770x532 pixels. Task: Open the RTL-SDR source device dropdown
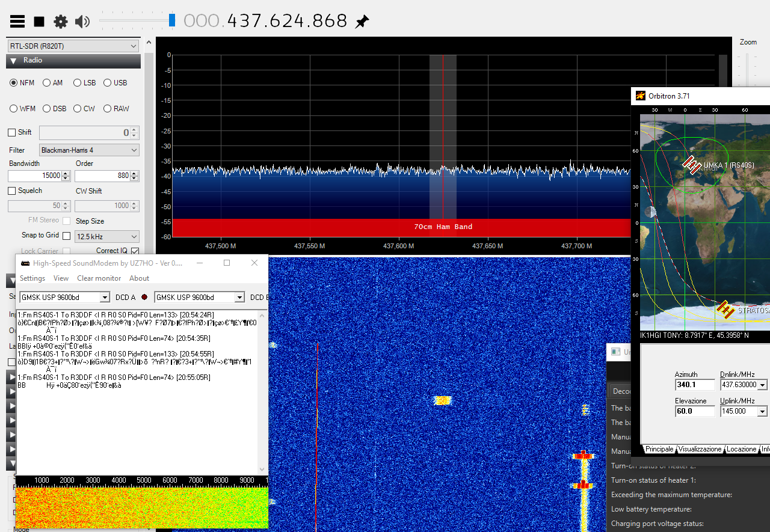73,46
